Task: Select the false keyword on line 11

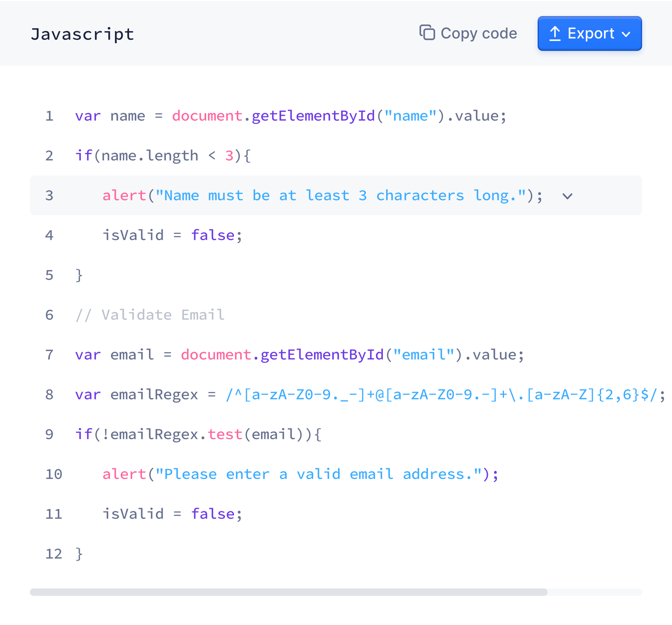Action: click(213, 514)
